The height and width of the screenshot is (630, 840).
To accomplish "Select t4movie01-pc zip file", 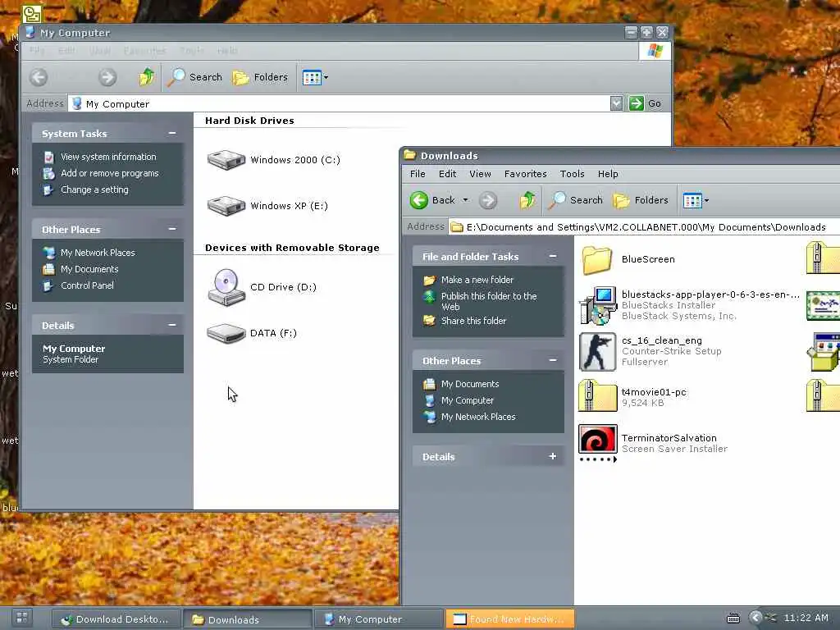I will click(632, 396).
